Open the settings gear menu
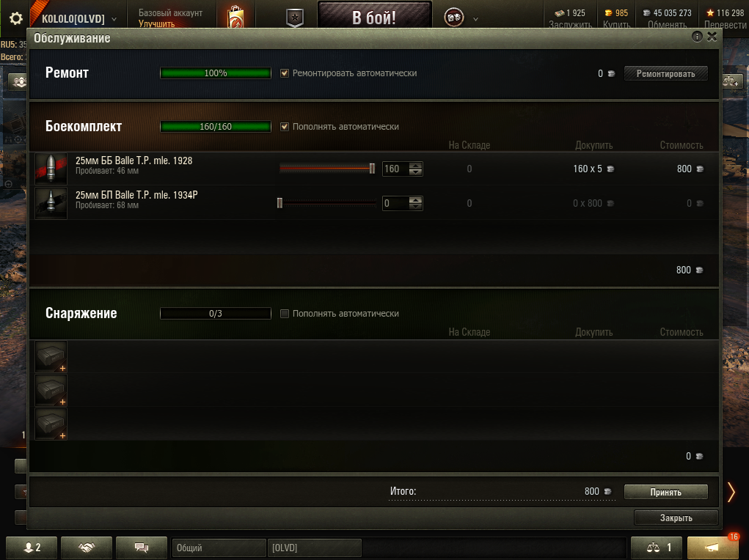 [x=15, y=18]
